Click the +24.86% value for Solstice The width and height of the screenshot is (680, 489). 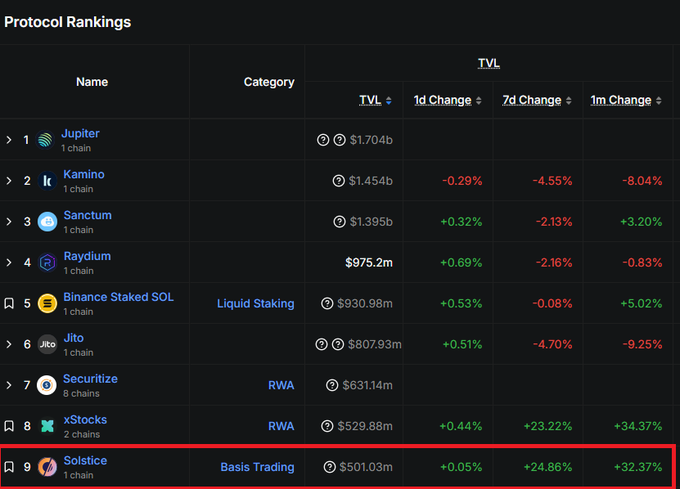click(548, 467)
